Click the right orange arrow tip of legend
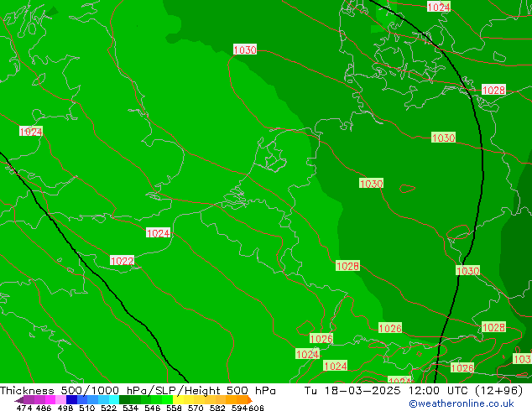 pos(250,400)
